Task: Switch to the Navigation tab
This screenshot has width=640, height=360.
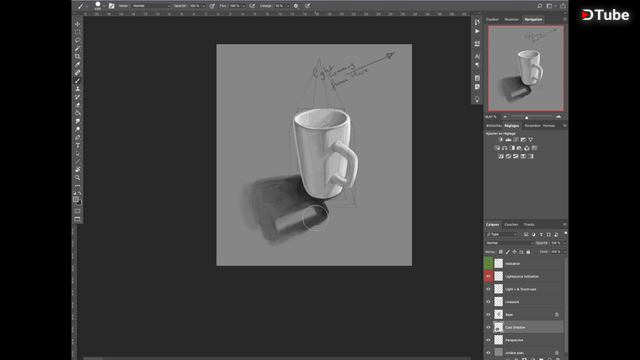Action: (533, 19)
